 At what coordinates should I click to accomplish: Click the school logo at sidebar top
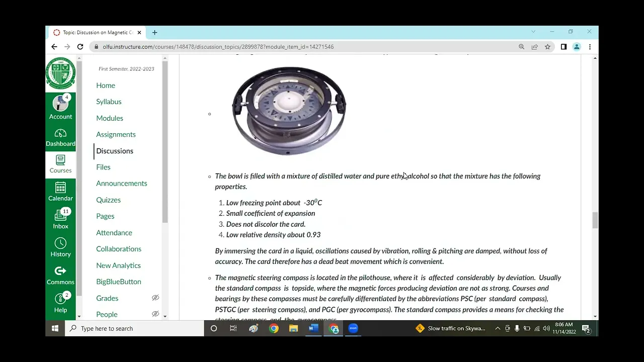pos(60,73)
